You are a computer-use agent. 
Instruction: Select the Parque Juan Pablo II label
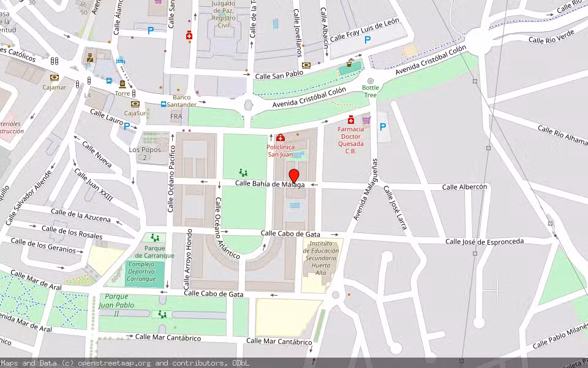pos(116,305)
